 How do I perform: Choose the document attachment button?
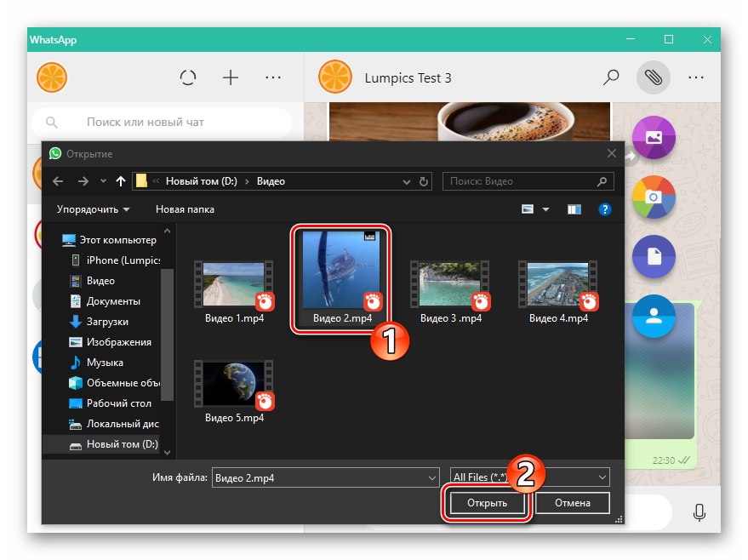654,257
